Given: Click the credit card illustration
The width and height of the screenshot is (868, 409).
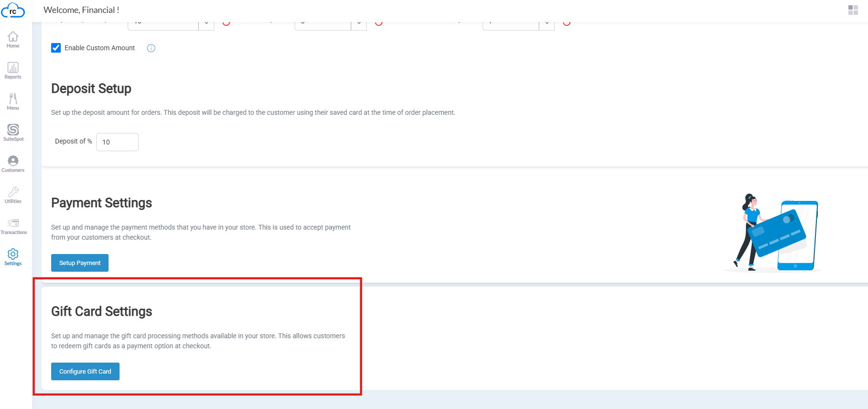Looking at the screenshot, I should coord(777,232).
